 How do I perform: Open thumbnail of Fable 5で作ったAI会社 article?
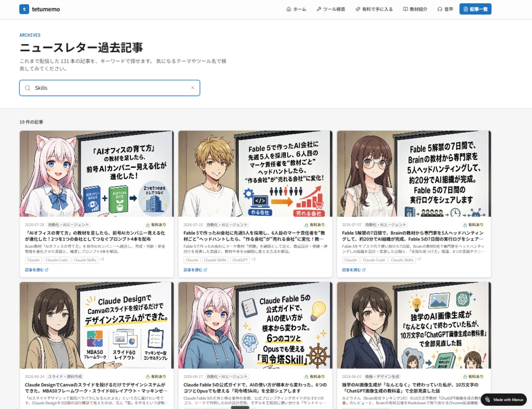255,174
